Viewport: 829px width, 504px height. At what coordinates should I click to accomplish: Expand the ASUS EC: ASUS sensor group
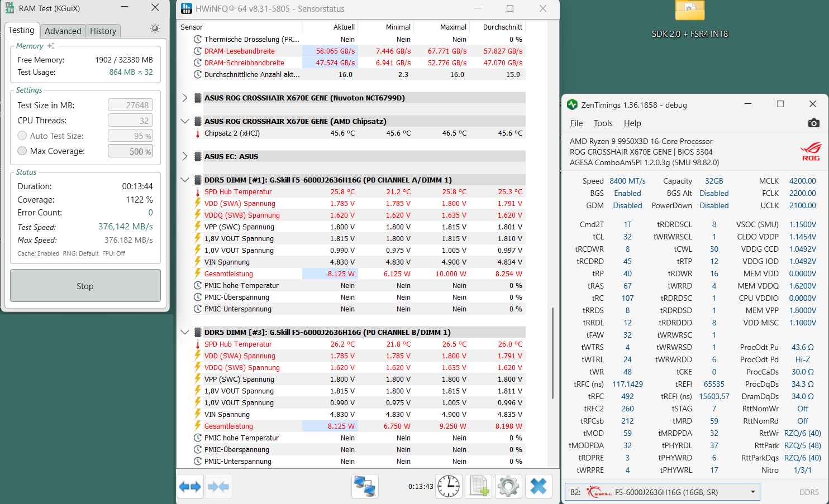coord(185,156)
